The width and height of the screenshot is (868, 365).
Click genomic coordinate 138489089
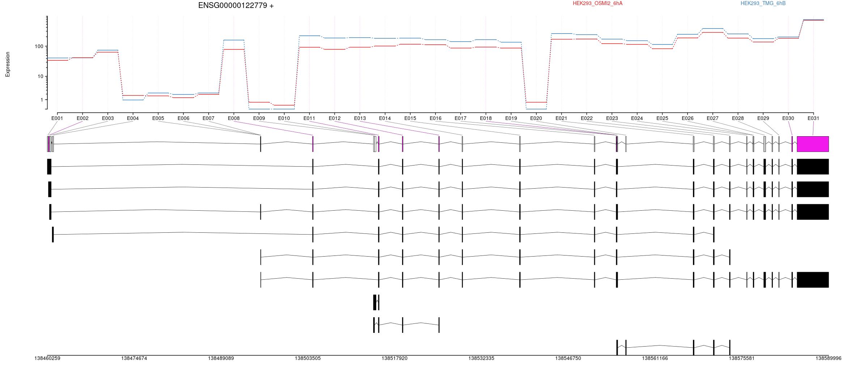point(221,358)
